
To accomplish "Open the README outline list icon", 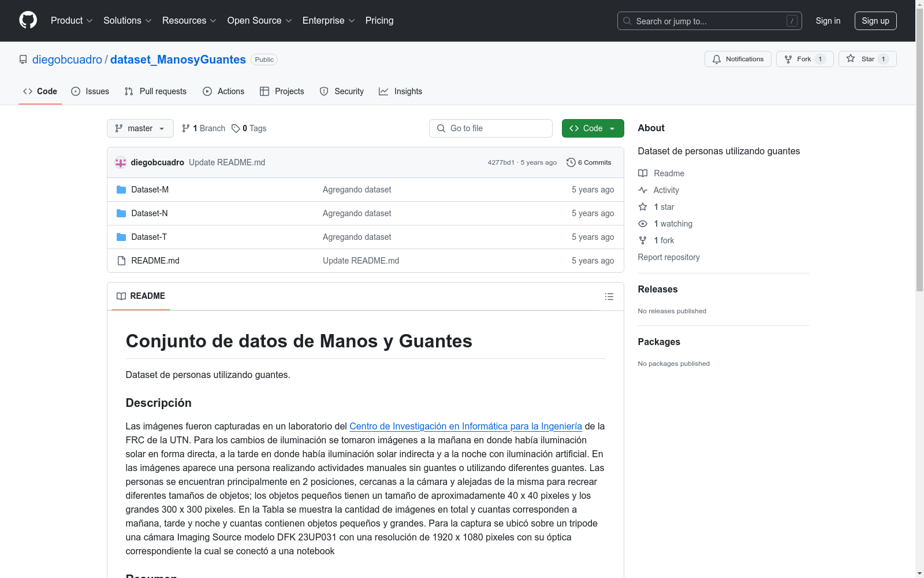I will tap(609, 297).
